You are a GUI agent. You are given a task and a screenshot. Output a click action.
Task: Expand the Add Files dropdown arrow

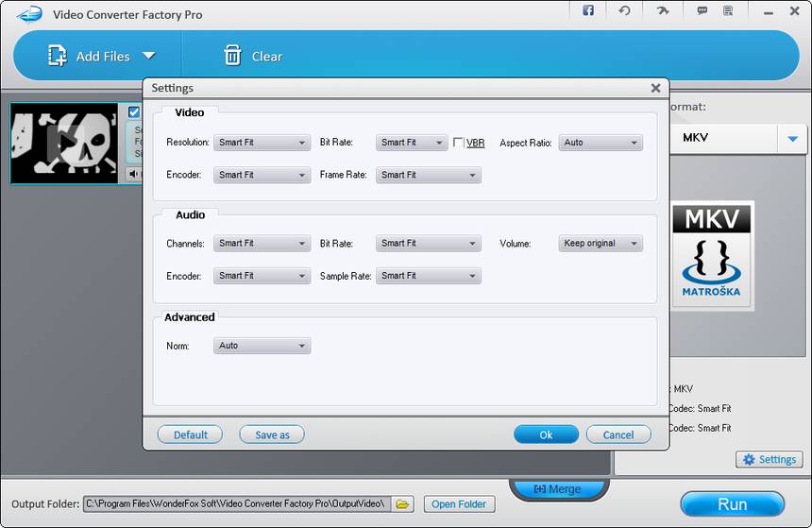(148, 55)
